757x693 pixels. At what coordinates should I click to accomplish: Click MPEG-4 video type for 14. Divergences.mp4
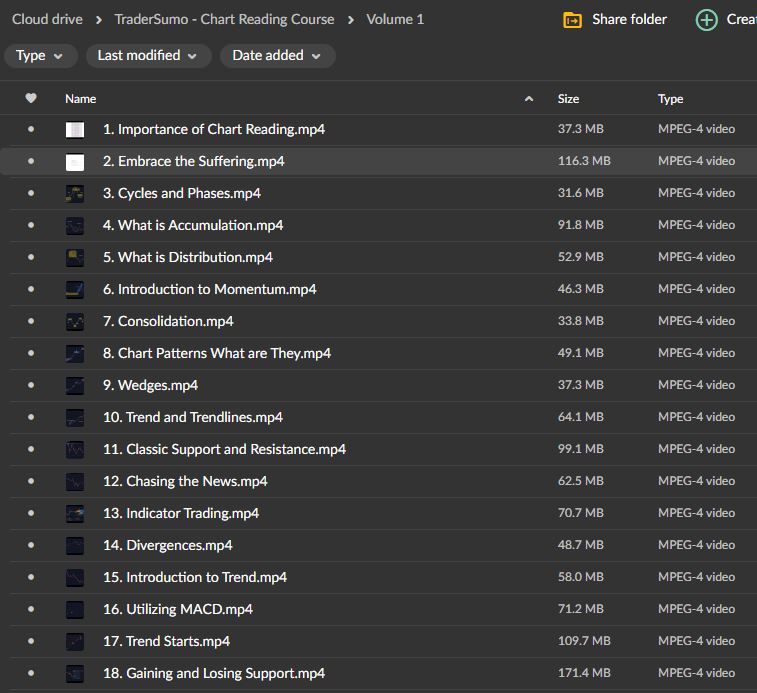(x=696, y=545)
